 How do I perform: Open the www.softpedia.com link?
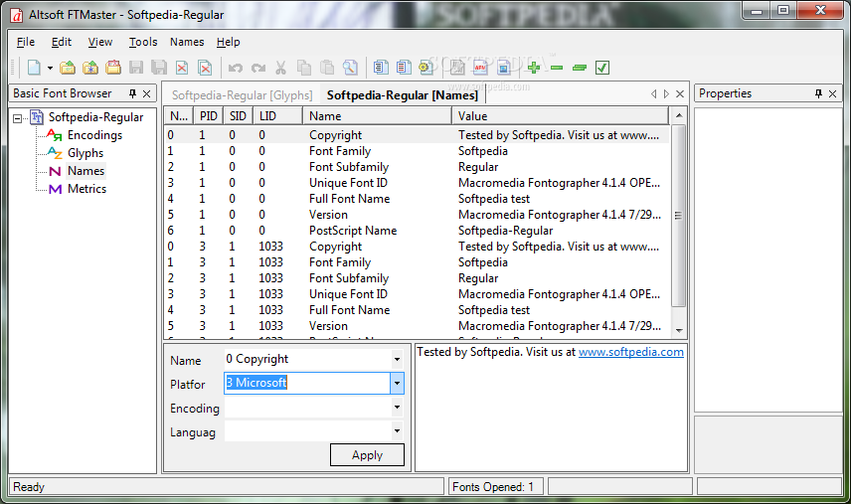pyautogui.click(x=630, y=352)
